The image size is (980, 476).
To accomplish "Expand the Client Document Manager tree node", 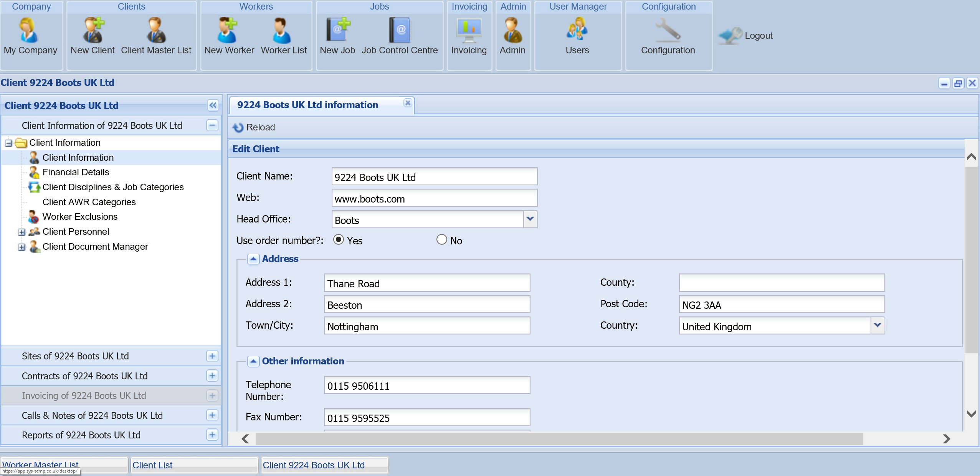I will 22,247.
